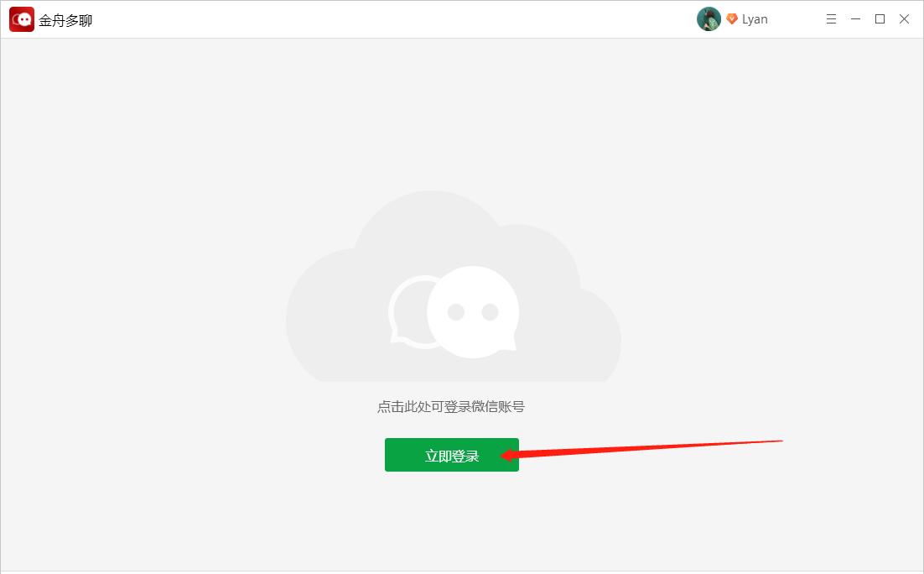Click the orange VIP membership badge
The image size is (924, 574).
coord(731,18)
